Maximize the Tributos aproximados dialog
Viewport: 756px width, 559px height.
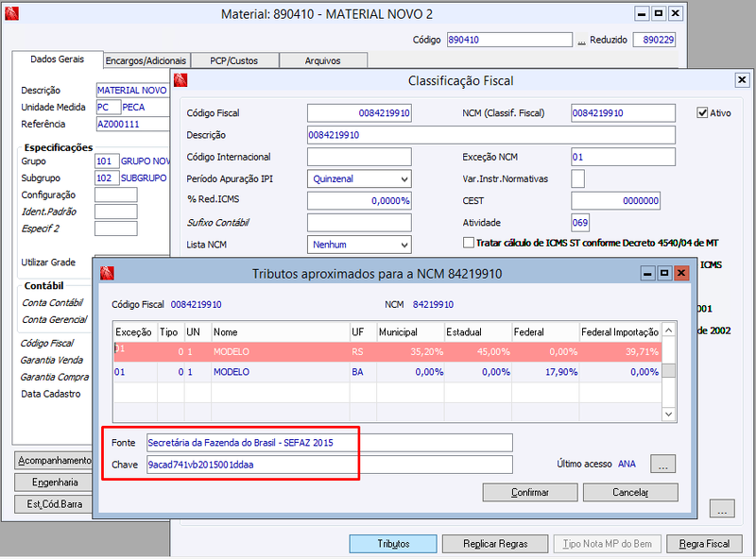coord(664,273)
